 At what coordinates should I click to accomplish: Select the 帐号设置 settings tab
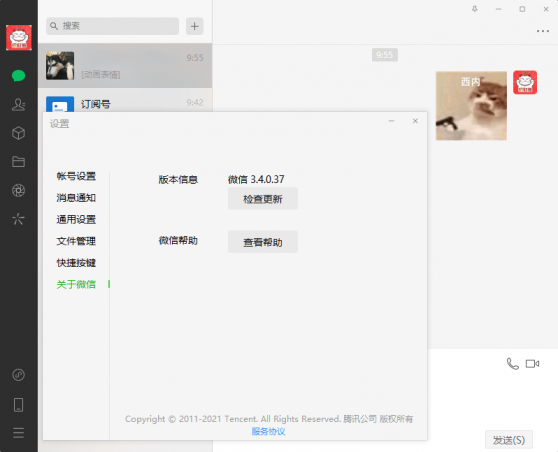76,176
